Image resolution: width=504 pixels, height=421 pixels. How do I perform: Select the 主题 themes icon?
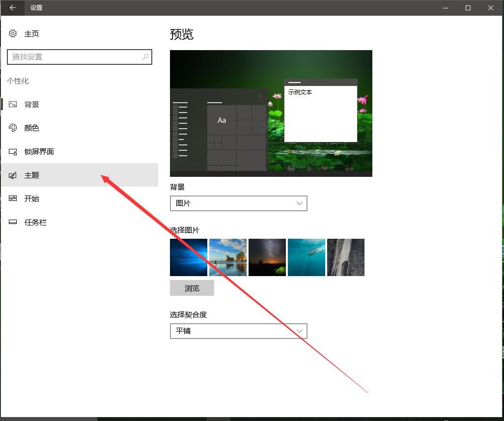12,175
